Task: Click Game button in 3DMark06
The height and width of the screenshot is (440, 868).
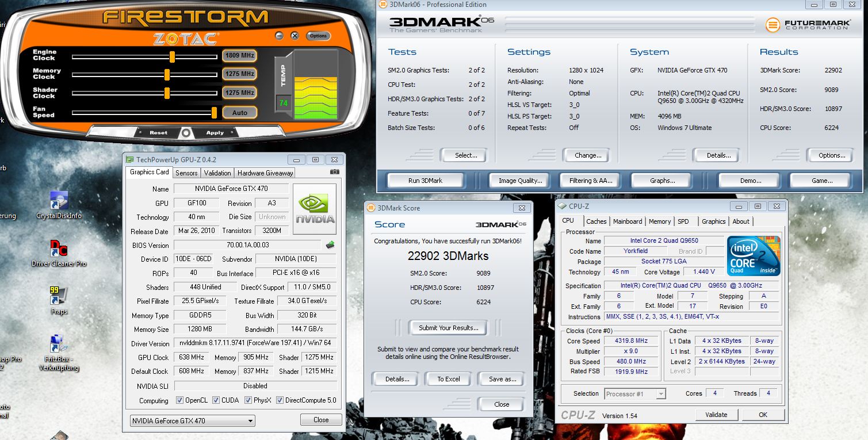Action: (822, 181)
